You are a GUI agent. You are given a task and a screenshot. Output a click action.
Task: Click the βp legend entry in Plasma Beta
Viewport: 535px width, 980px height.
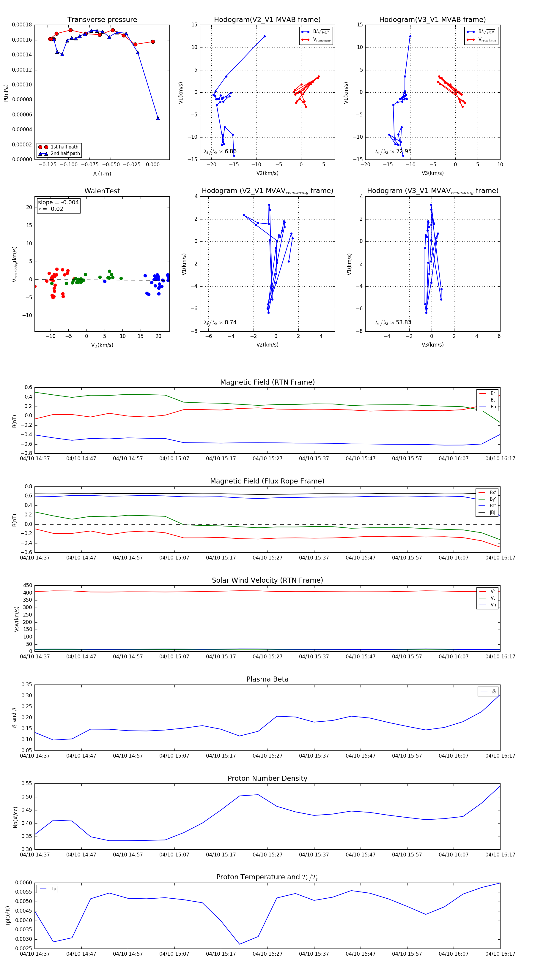point(488,691)
